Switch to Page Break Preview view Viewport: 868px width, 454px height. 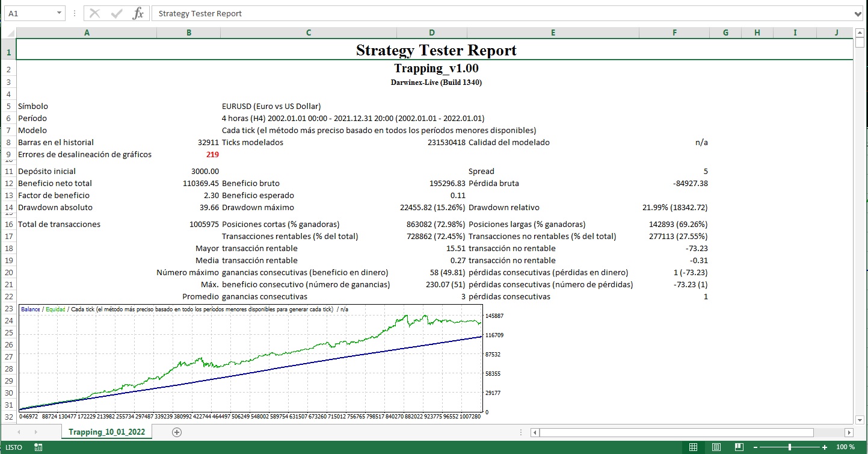click(x=739, y=447)
